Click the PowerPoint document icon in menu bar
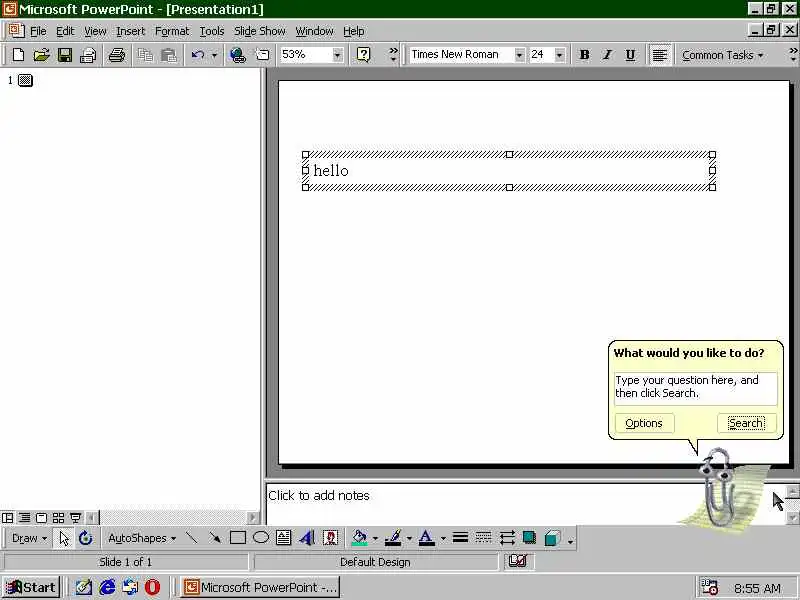Viewport: 800px width, 600px height. pos(16,31)
